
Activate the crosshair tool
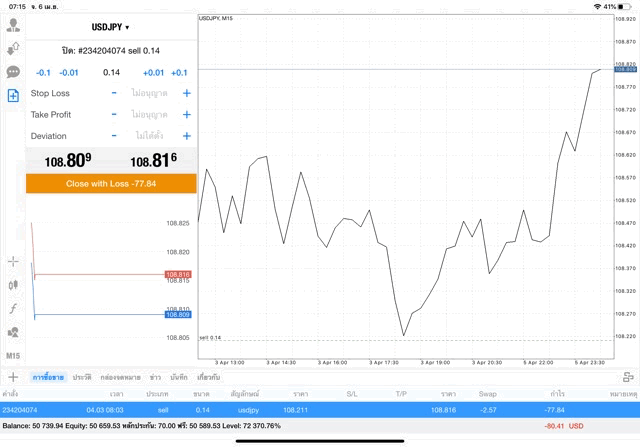coord(13,261)
